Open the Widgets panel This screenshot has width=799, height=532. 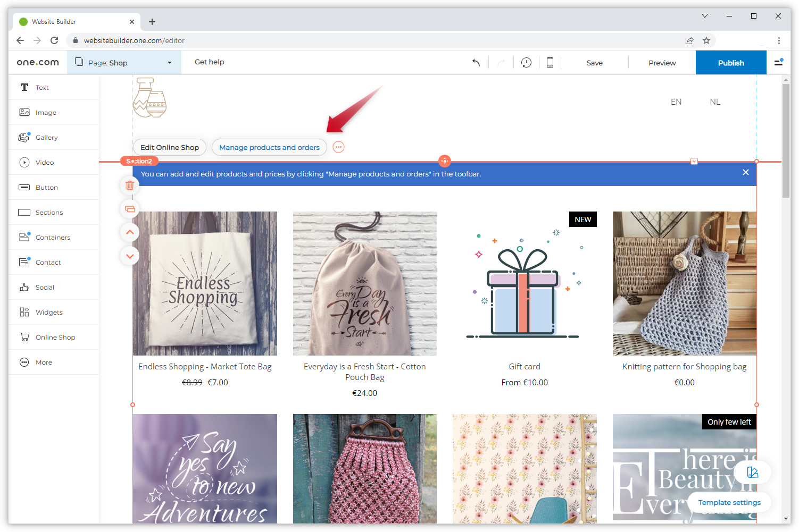[x=48, y=312]
